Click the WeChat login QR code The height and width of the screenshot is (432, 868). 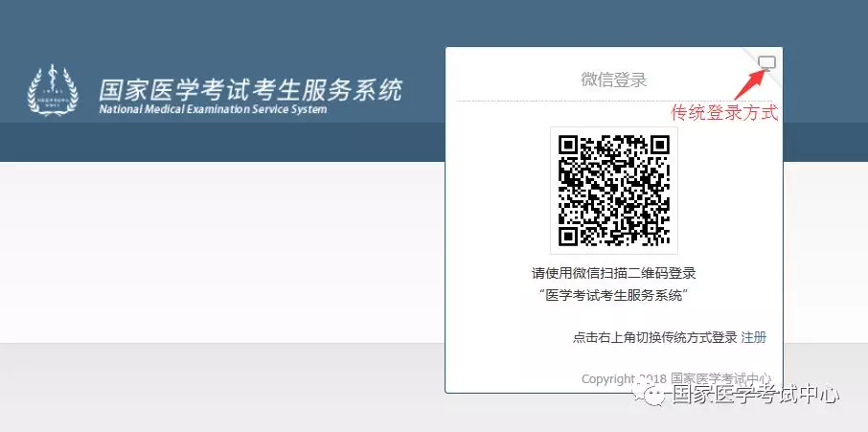[x=614, y=191]
